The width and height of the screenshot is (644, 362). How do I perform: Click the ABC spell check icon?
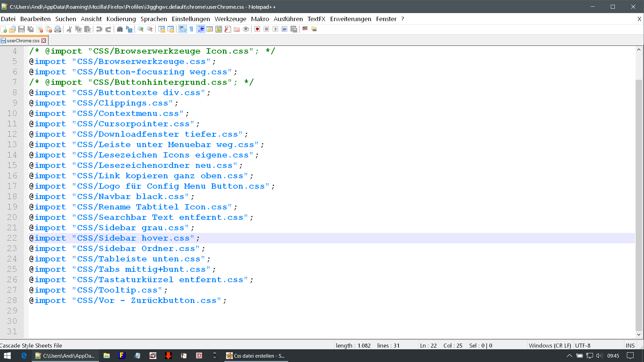click(305, 29)
